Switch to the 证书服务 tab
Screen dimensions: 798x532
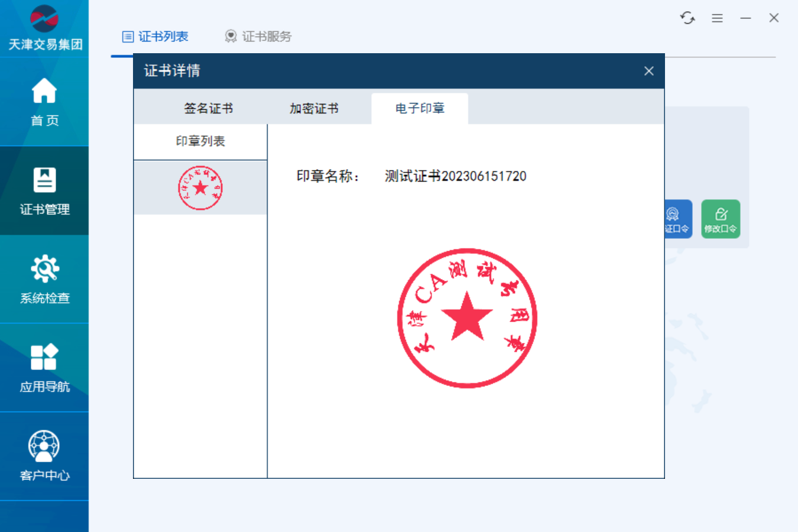(258, 37)
